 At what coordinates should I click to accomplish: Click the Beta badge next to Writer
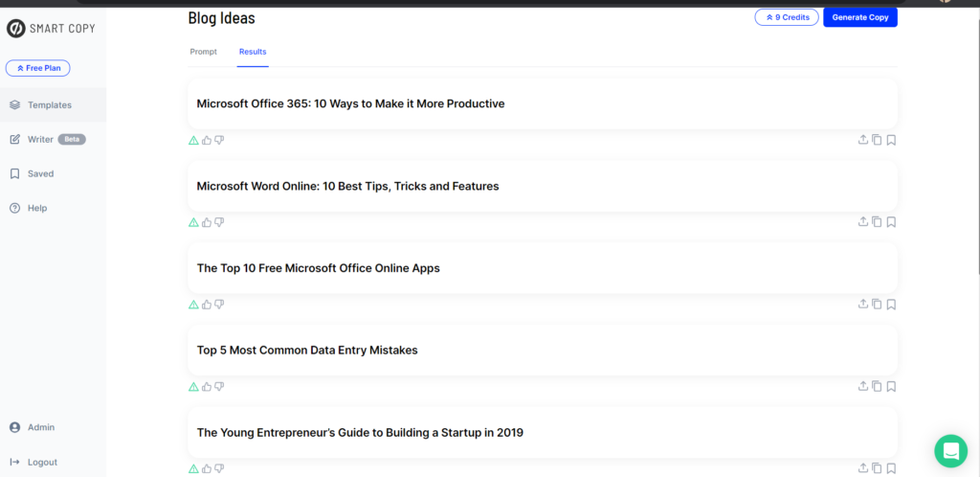pyautogui.click(x=72, y=140)
